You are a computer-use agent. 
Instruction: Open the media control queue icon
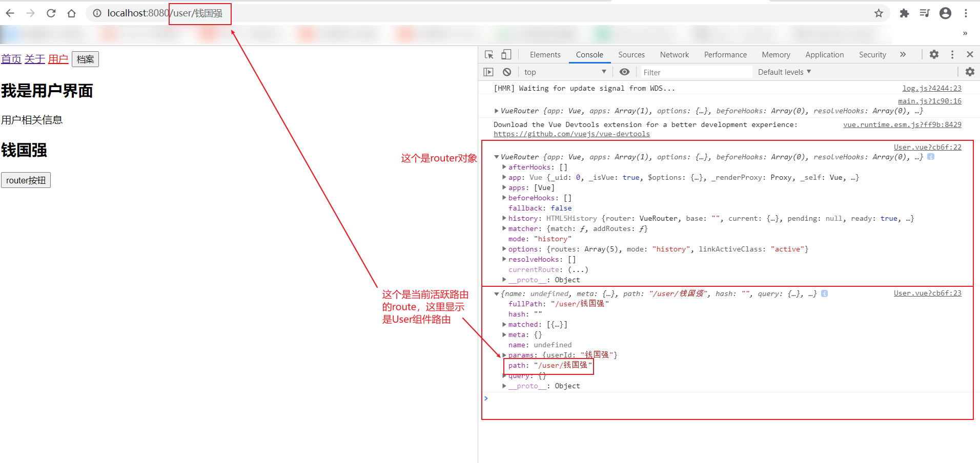pyautogui.click(x=925, y=13)
